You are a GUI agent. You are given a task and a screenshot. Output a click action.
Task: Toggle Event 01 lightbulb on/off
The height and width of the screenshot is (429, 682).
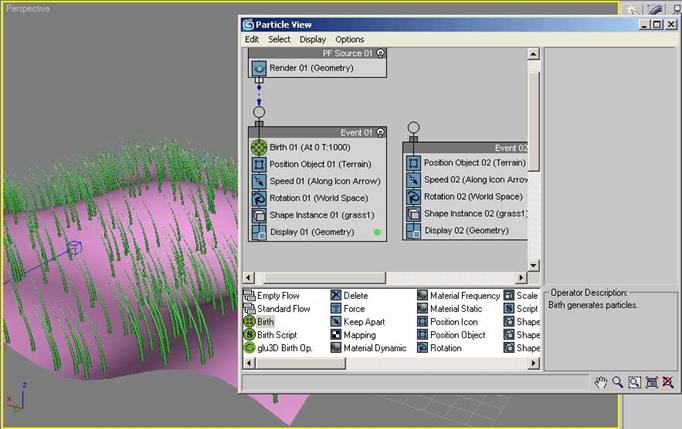pyautogui.click(x=380, y=131)
